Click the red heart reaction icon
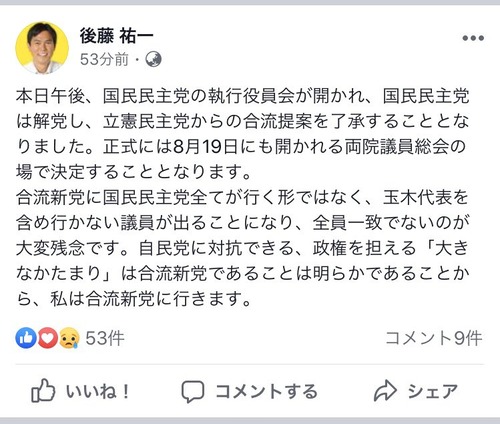 click(48, 338)
